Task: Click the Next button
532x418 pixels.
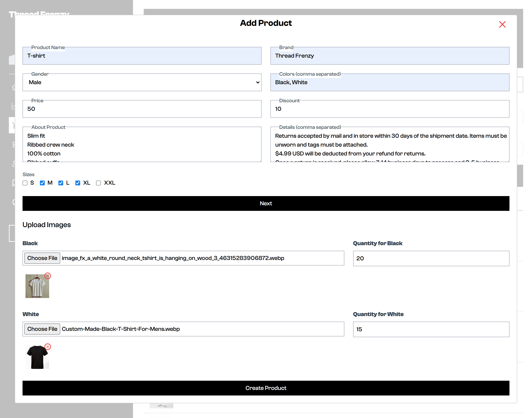Action: (x=266, y=203)
